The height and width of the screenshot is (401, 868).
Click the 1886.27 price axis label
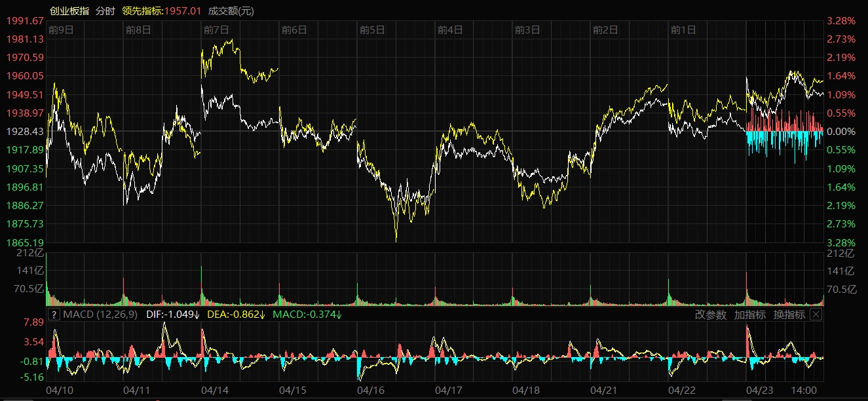(x=24, y=205)
